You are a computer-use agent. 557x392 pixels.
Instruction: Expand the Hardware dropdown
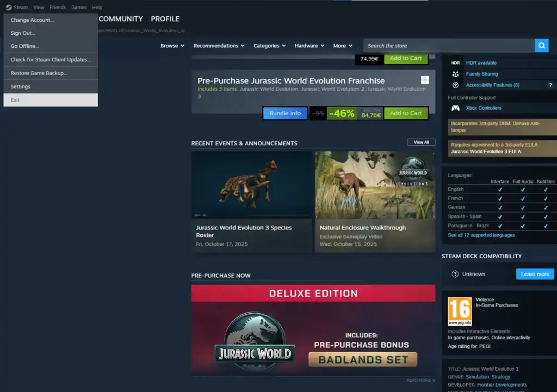click(309, 46)
